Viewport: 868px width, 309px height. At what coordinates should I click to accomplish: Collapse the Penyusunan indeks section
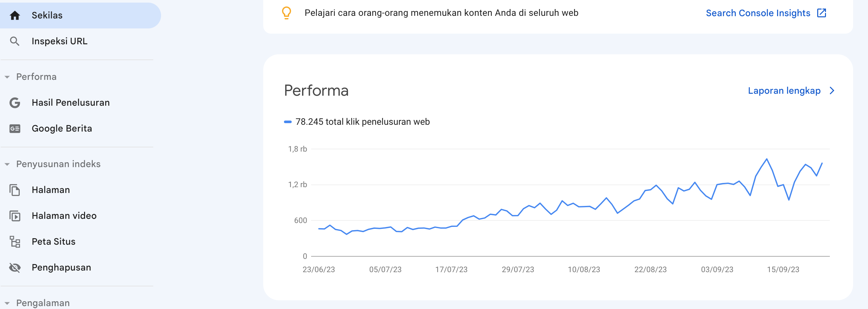coord(7,164)
